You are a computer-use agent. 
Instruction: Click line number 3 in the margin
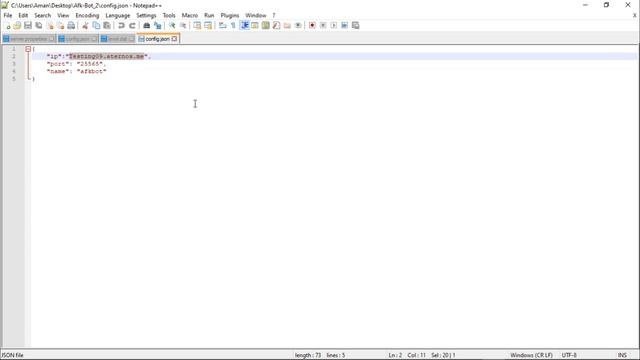[14, 64]
